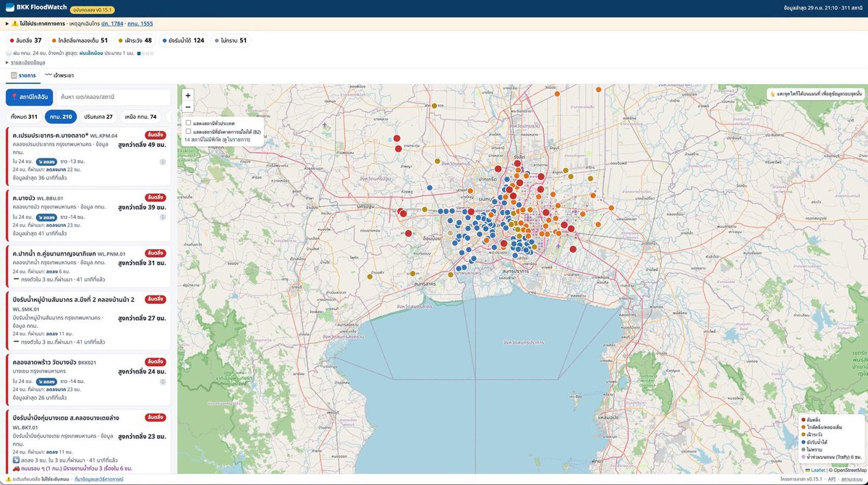This screenshot has width=868, height=485.
Task: Toggle the ล้นตลิ่ง 37 status filter
Action: 25,41
